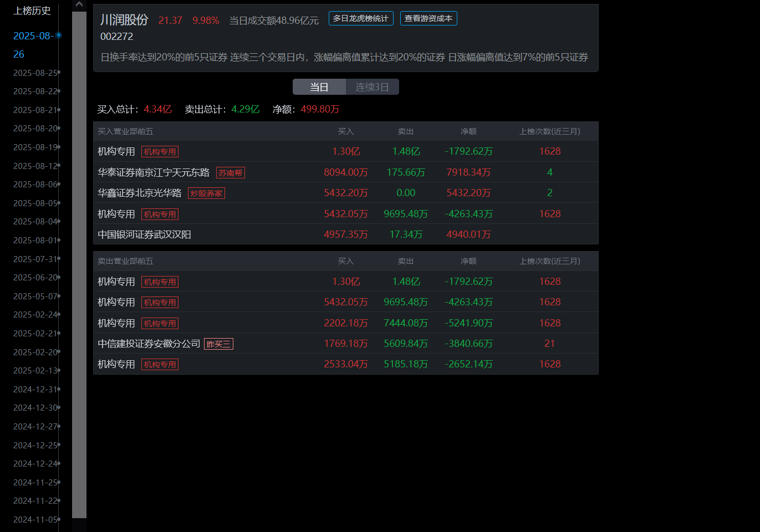Open 华泰证券南京江宁天元东路 seat row
The width and height of the screenshot is (760, 532).
click(346, 172)
